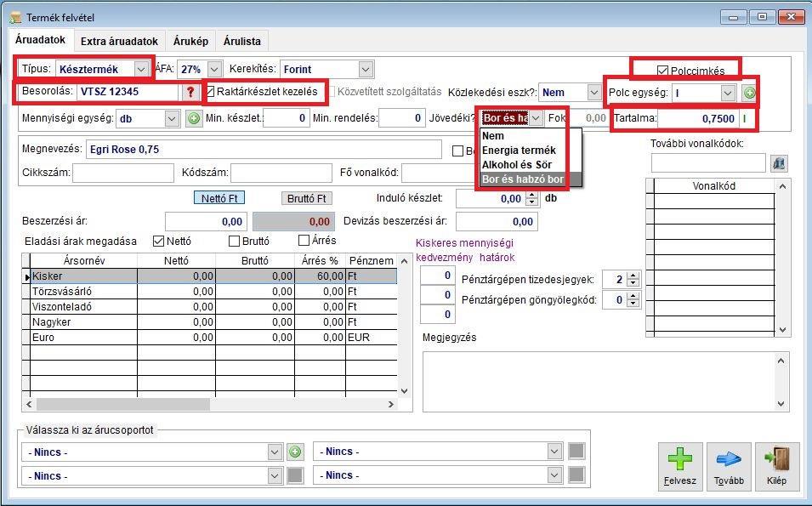Screen dimensions: 812x506
Task: Click the Kisker 60,00 Árrés cell
Action: (x=320, y=276)
